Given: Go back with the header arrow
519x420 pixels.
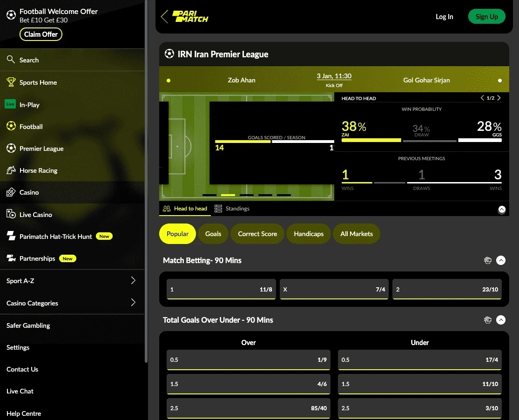Looking at the screenshot, I should [164, 16].
